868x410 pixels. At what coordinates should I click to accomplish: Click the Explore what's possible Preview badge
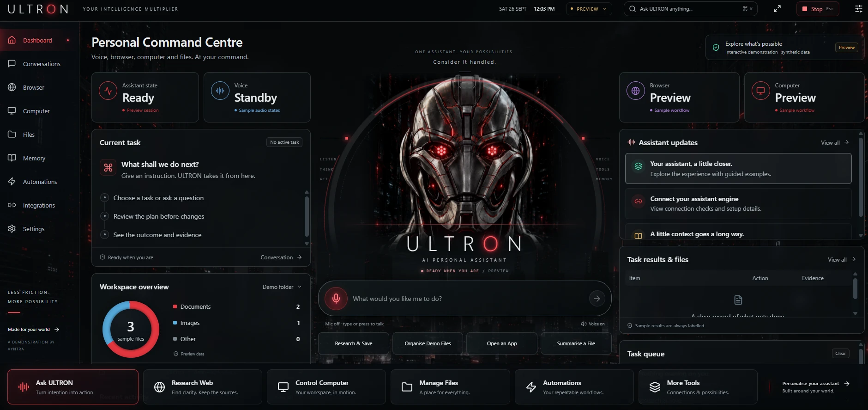coord(847,48)
